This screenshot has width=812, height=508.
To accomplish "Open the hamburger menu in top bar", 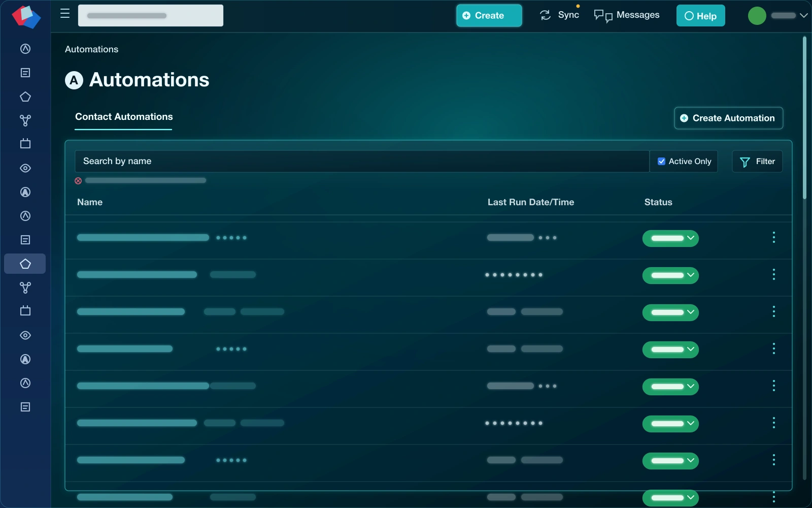I will click(x=65, y=14).
